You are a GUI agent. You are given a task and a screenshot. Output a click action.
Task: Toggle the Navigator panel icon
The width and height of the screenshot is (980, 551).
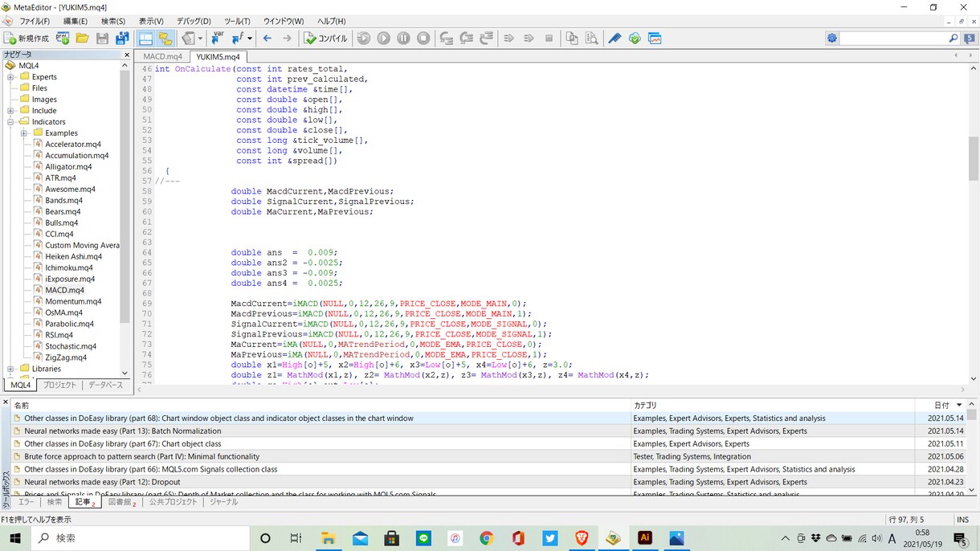click(x=145, y=38)
